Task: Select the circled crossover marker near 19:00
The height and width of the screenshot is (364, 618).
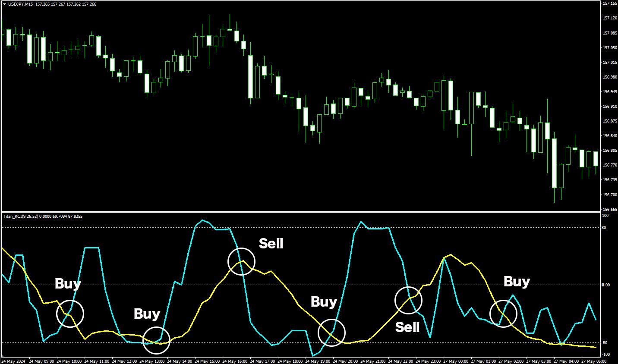Action: point(331,333)
